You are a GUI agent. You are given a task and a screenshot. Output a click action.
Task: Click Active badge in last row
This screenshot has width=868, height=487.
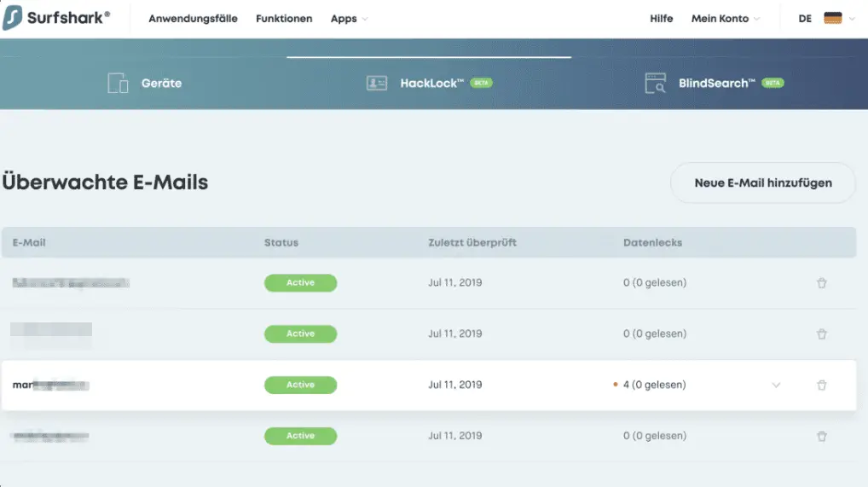click(x=301, y=436)
